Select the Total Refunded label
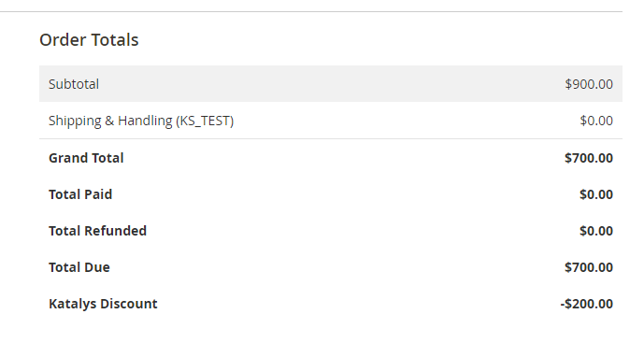 click(x=97, y=231)
